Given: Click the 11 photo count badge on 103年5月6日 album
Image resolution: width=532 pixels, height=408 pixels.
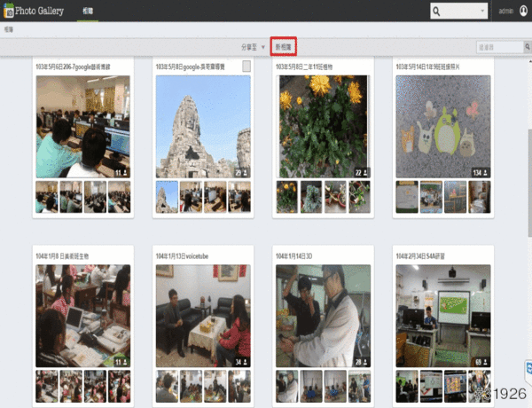Looking at the screenshot, I should click(x=121, y=173).
